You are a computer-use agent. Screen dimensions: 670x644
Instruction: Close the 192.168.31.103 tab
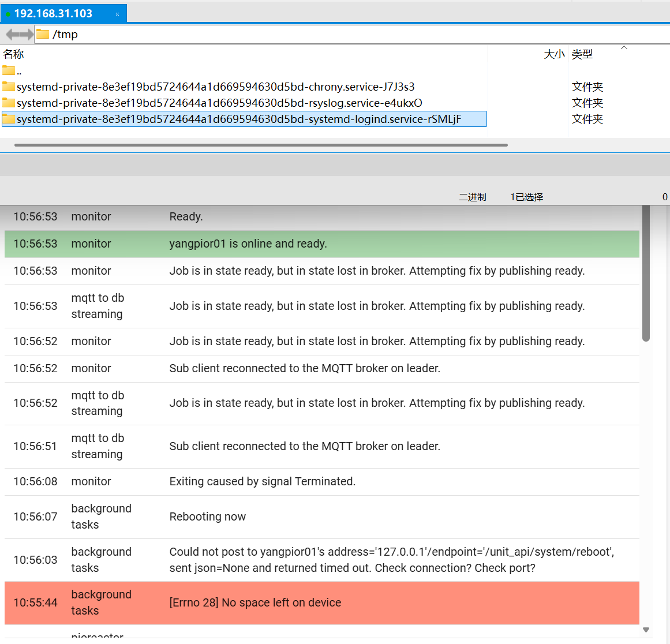pyautogui.click(x=117, y=14)
